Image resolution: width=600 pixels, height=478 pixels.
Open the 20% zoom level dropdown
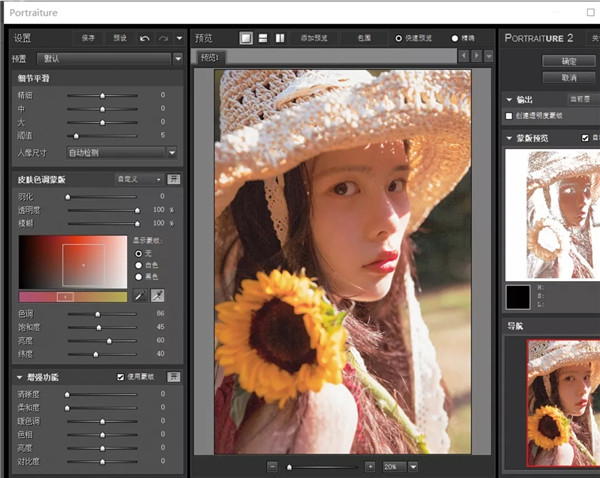(x=413, y=467)
